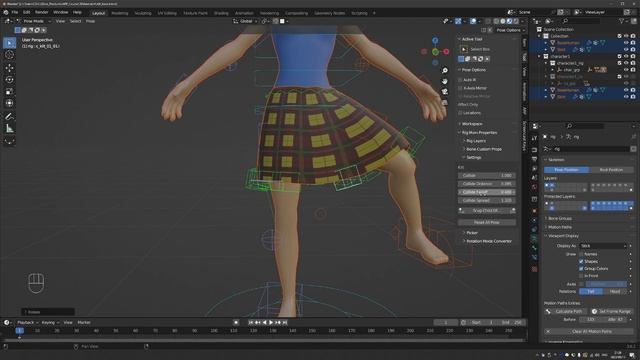Screen dimensions: 640x360
Task: Select the Breakdowner pose tool
Action: 9,142
